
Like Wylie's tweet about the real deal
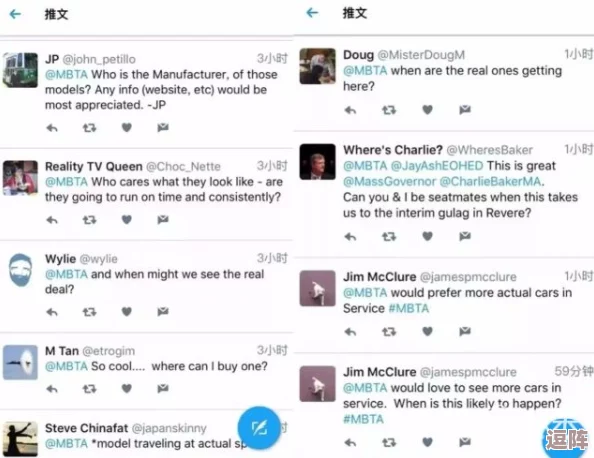coord(127,312)
